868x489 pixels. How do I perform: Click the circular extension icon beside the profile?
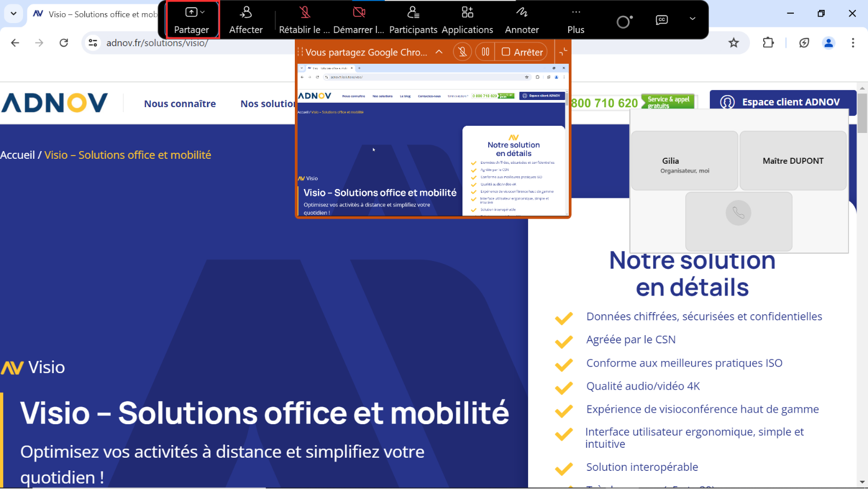pos(804,43)
